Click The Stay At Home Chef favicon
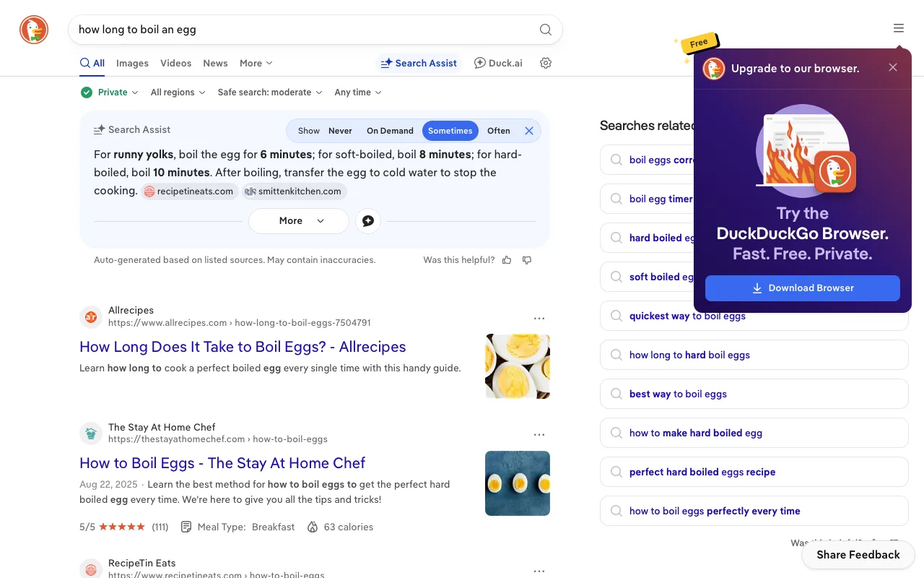The image size is (924, 578). (91, 433)
